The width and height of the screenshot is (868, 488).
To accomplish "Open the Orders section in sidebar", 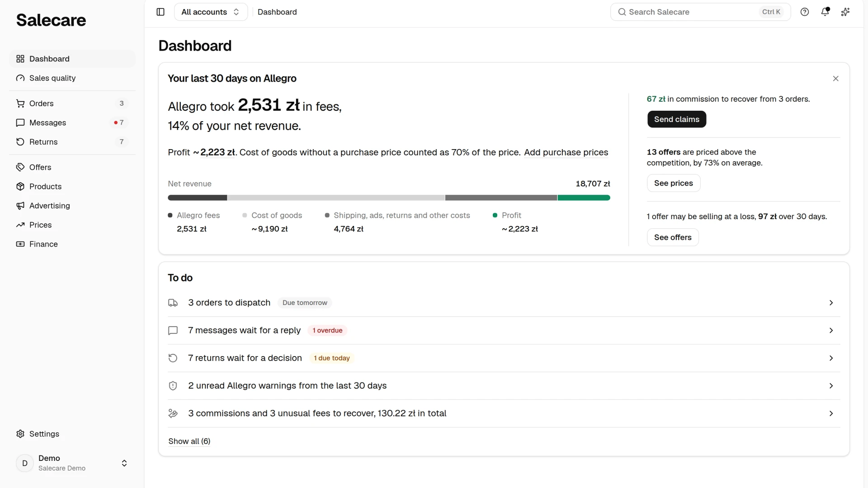I will (x=72, y=103).
